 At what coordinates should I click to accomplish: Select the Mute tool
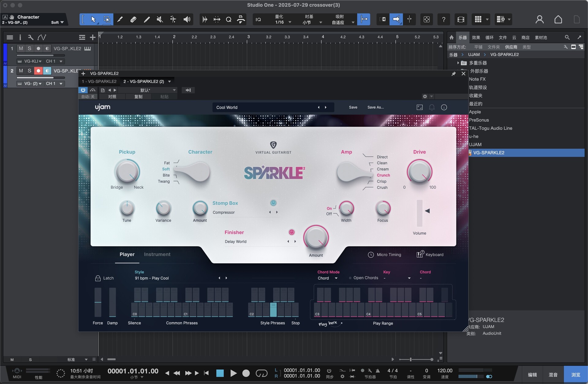tap(160, 20)
